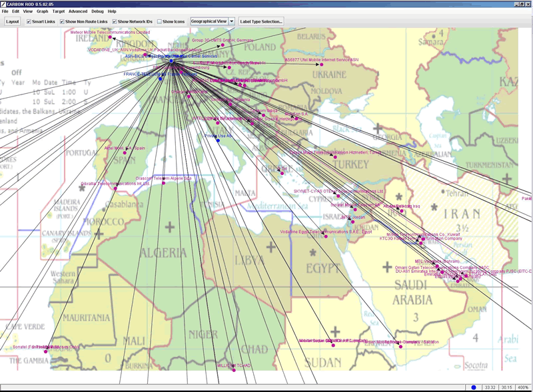Open the View menu
This screenshot has height=392, width=533.
27,11
